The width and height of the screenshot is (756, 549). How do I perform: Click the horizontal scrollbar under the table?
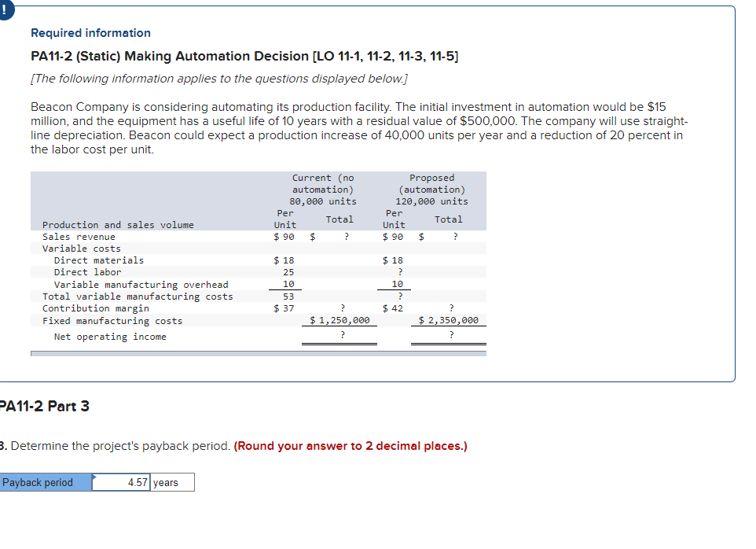click(x=258, y=353)
